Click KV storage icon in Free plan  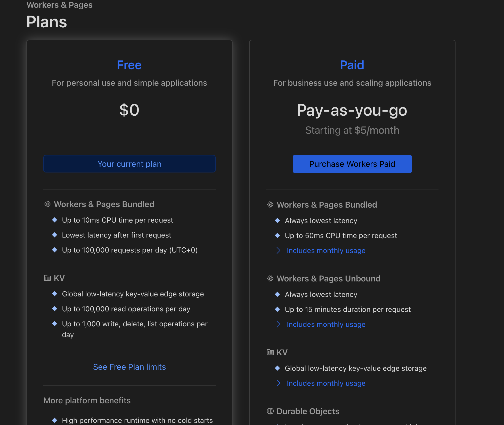point(47,278)
